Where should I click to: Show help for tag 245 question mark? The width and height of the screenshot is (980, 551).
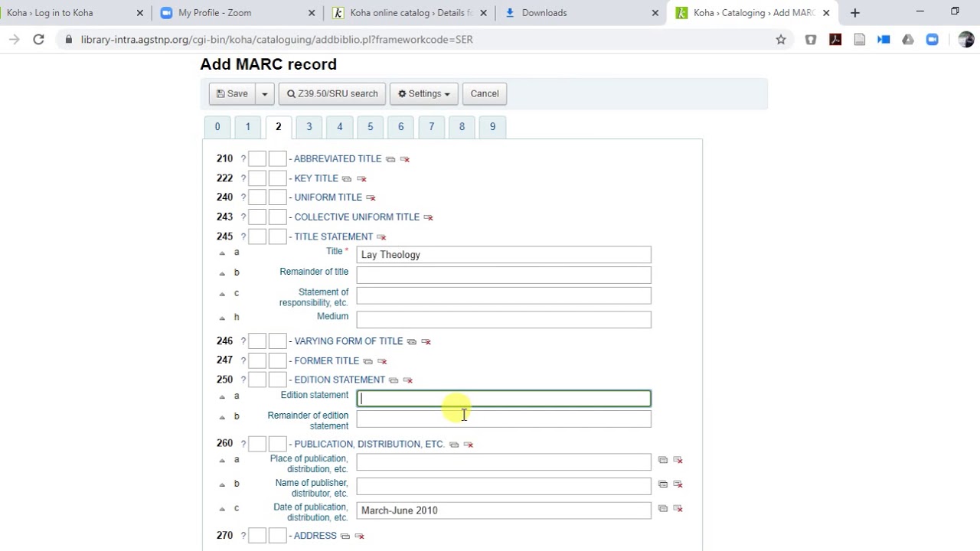pyautogui.click(x=243, y=237)
